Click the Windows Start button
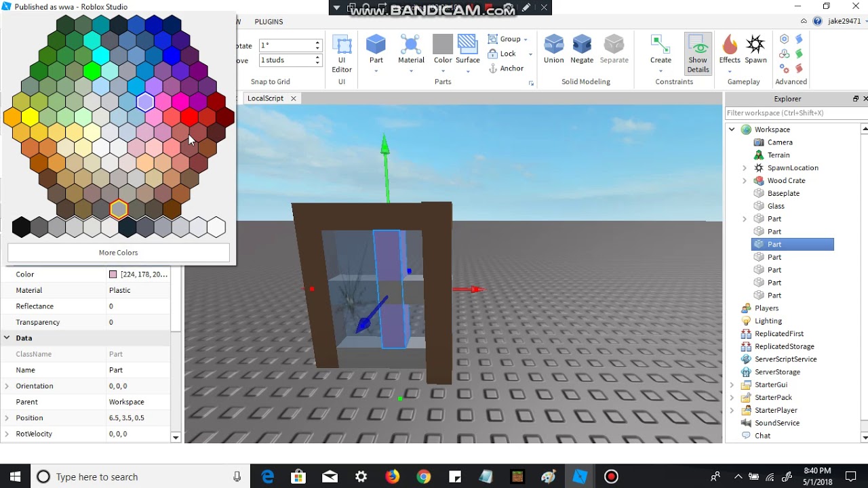 point(15,476)
